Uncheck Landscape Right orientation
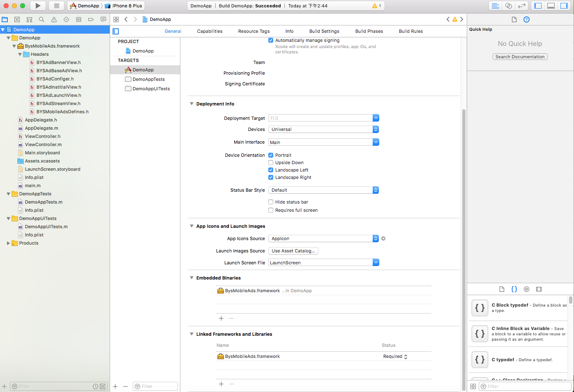The image size is (574, 392). 271,177
